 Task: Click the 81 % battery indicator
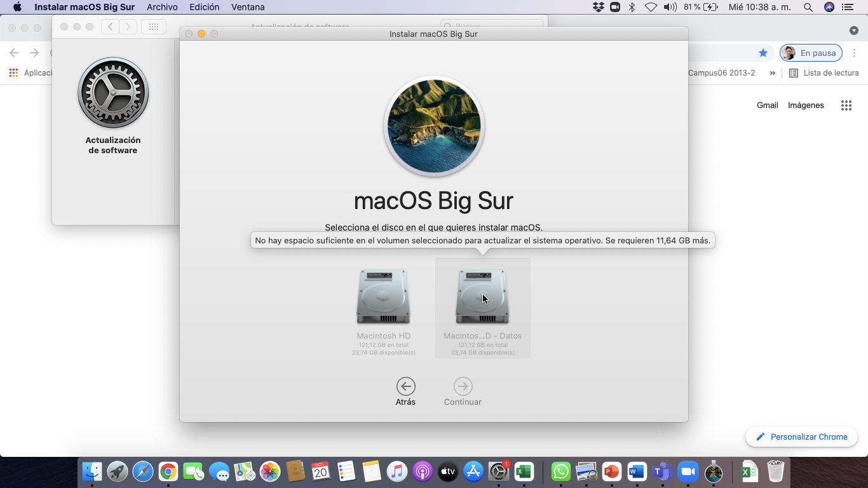[701, 7]
